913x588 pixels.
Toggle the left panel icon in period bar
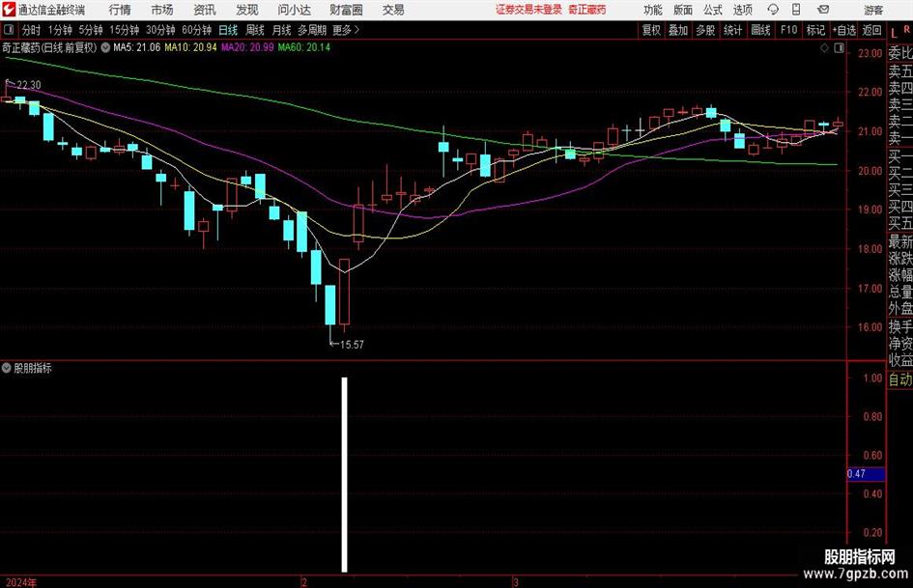(x=9, y=30)
